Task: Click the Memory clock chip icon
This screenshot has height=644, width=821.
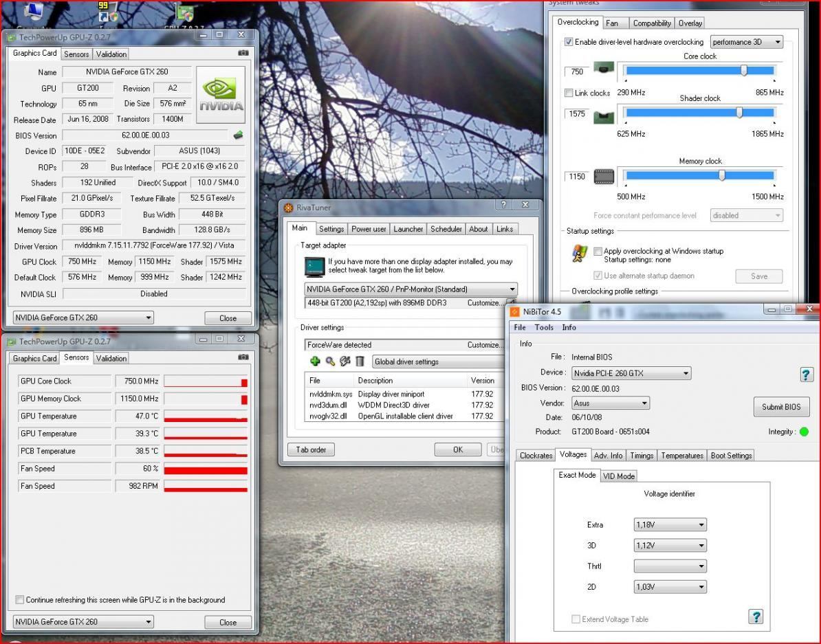Action: pos(604,177)
